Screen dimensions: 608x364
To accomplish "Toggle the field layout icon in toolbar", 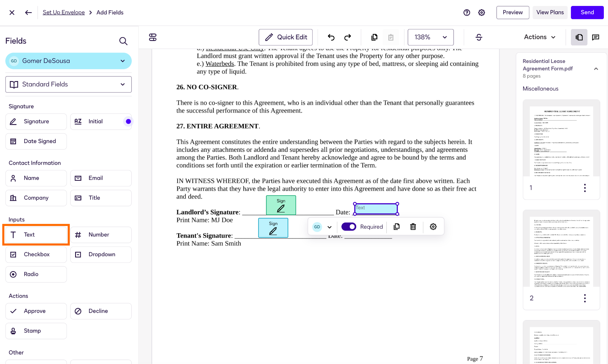I will 153,37.
